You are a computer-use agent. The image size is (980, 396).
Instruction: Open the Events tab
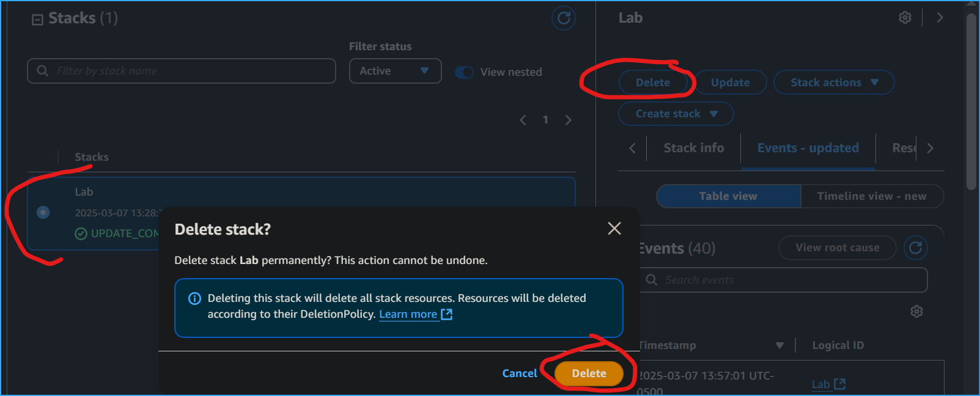click(x=808, y=148)
